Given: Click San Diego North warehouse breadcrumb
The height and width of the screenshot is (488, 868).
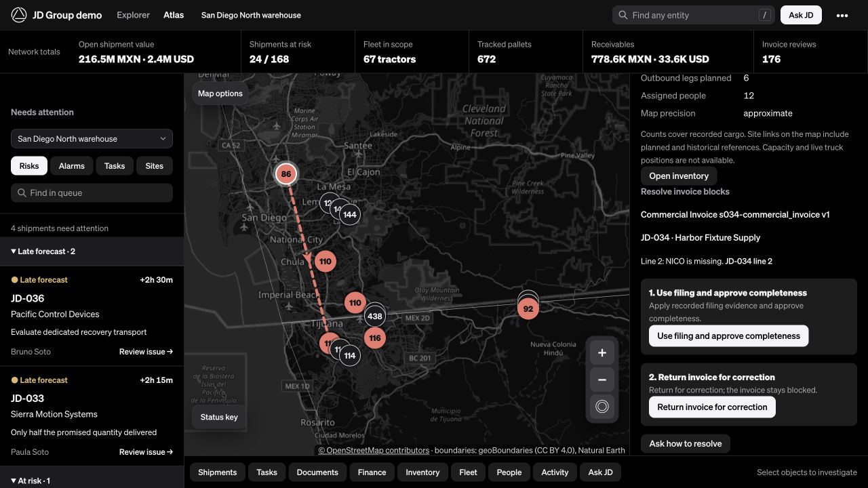Looking at the screenshot, I should [251, 15].
